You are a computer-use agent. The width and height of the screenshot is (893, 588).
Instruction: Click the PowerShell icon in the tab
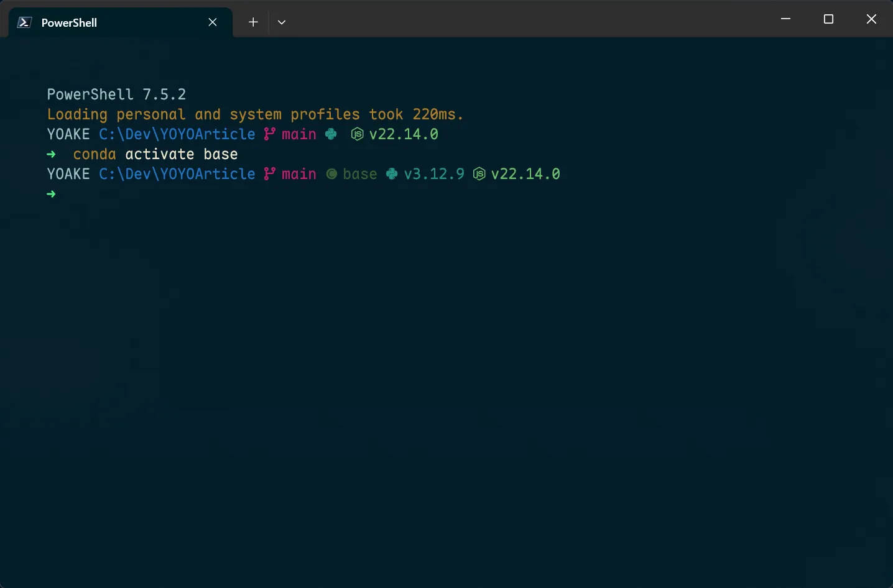click(24, 22)
